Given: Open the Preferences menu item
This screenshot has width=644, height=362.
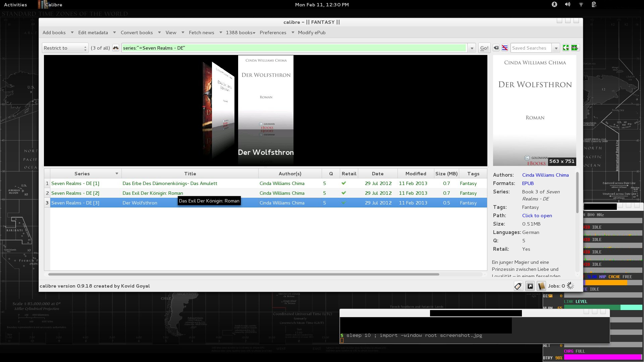Looking at the screenshot, I should click(x=273, y=33).
